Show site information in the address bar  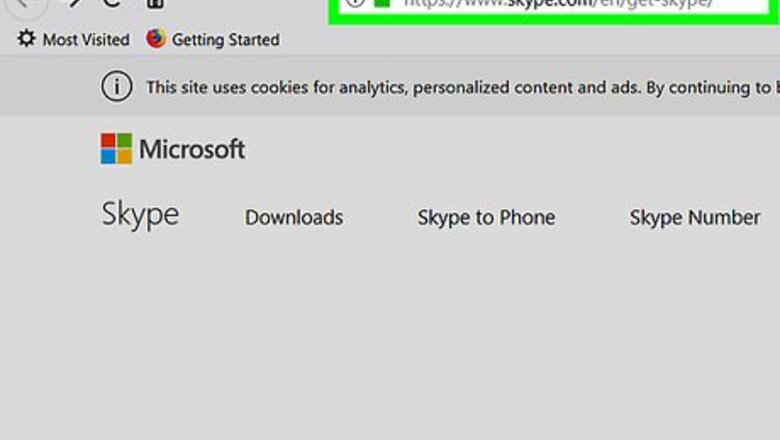pyautogui.click(x=354, y=4)
